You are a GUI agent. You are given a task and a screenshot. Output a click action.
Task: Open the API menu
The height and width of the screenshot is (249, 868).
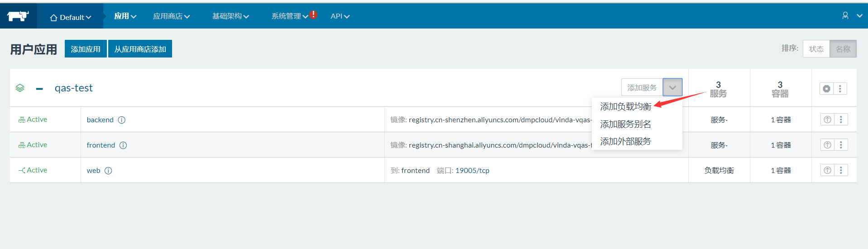340,16
